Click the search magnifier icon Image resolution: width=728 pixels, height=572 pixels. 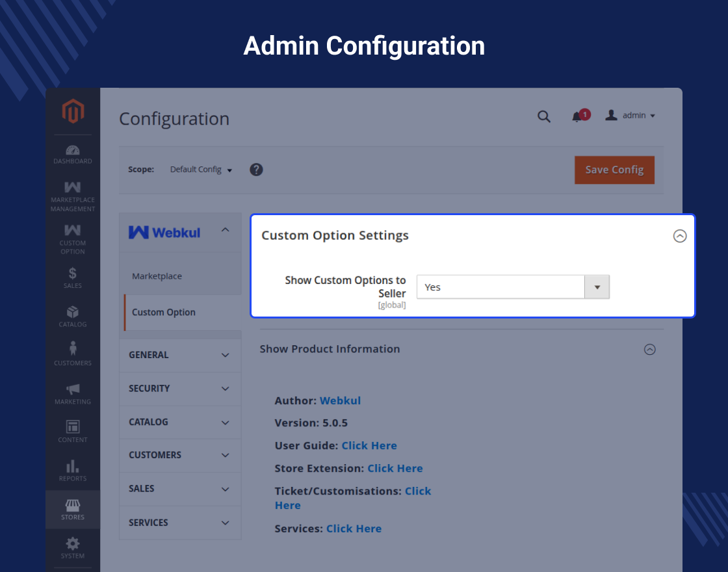point(543,116)
